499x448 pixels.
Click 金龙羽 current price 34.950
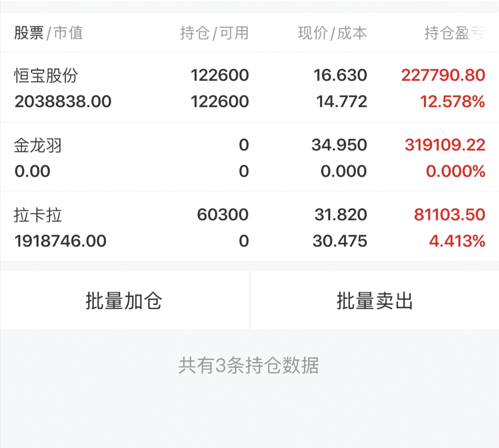coord(339,145)
